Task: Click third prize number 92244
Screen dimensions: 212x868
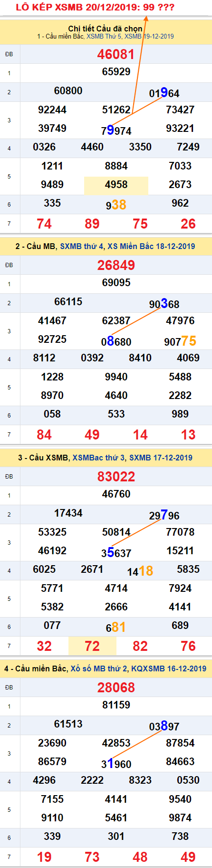Action: (x=52, y=110)
